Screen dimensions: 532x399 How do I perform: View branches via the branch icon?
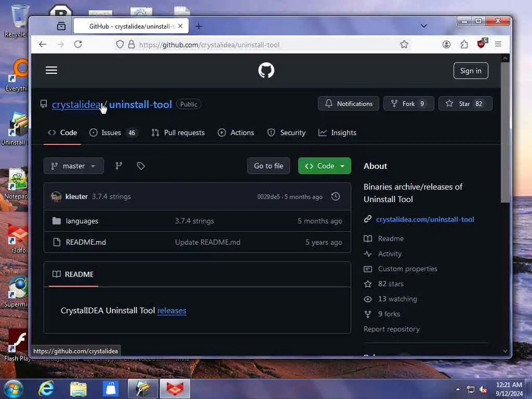(x=119, y=166)
